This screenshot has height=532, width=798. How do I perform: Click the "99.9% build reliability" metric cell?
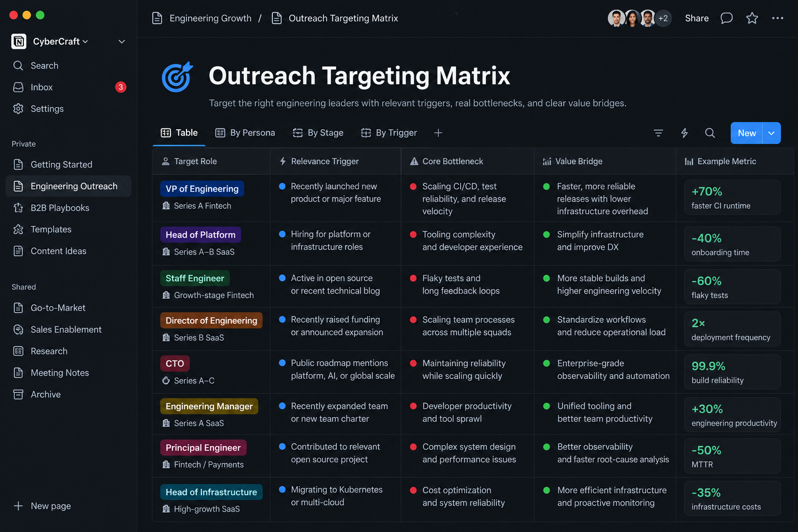tap(733, 372)
